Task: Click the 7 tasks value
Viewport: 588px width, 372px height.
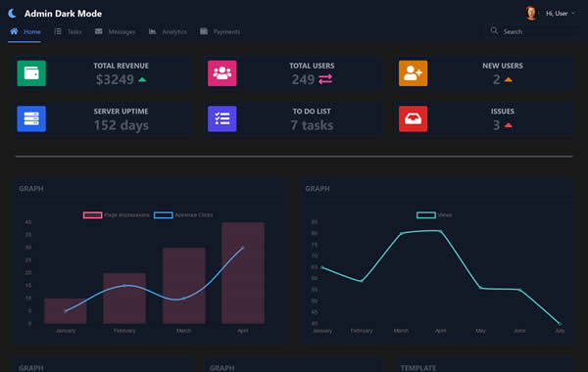Action: point(312,125)
